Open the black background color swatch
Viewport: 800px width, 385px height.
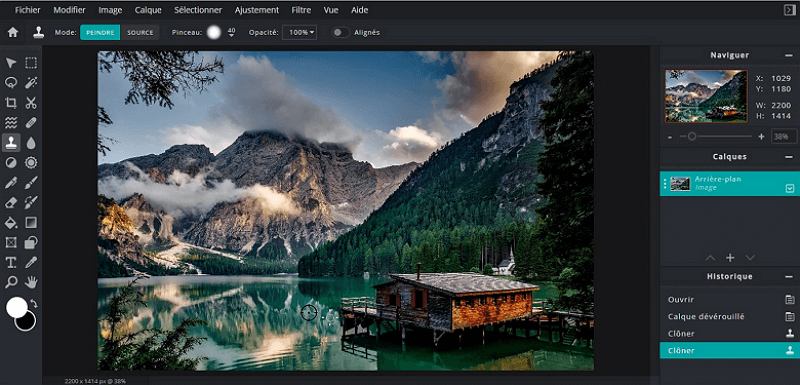click(27, 322)
